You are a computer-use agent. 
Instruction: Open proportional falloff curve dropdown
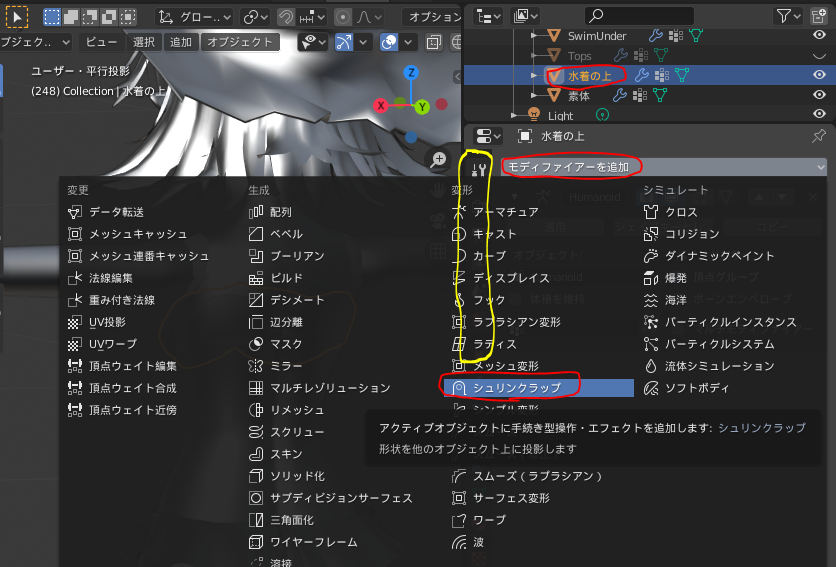(x=369, y=17)
